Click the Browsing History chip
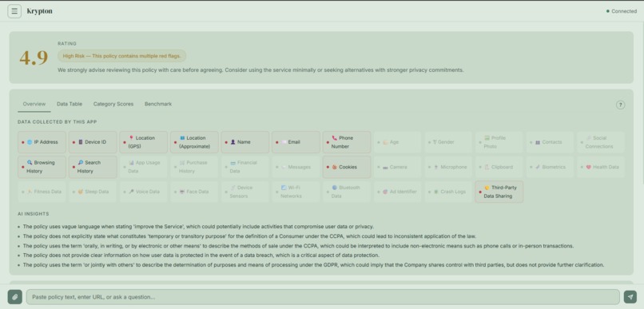644x309 pixels. tap(42, 167)
